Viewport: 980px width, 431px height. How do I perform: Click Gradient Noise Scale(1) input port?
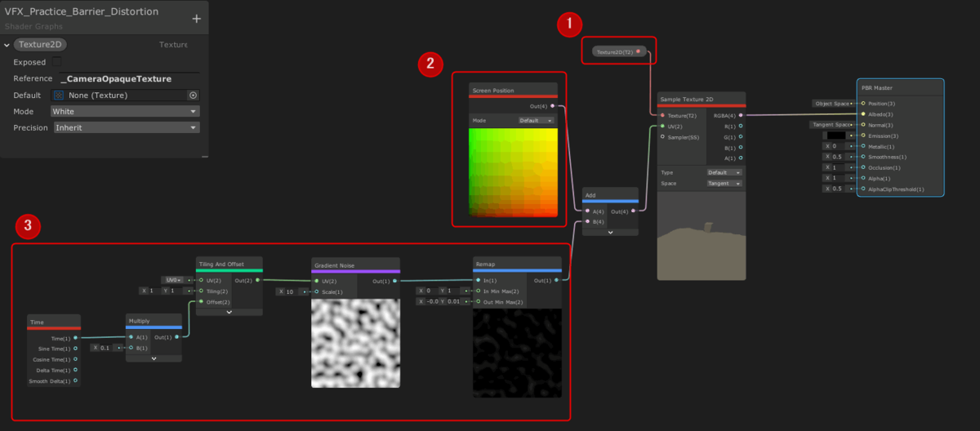pyautogui.click(x=317, y=291)
